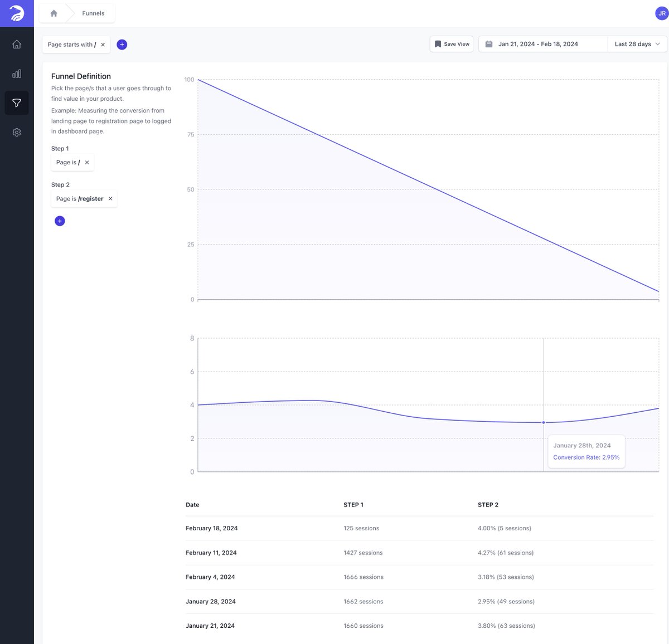
Task: Click '3.18% (53 sessions)' cell
Action: pos(506,577)
